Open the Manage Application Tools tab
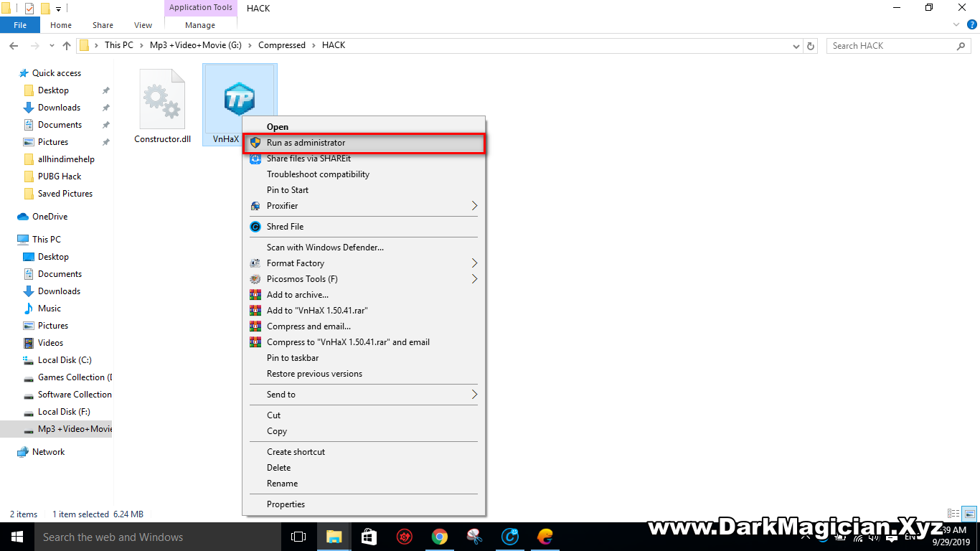This screenshot has width=980, height=551. point(200,25)
